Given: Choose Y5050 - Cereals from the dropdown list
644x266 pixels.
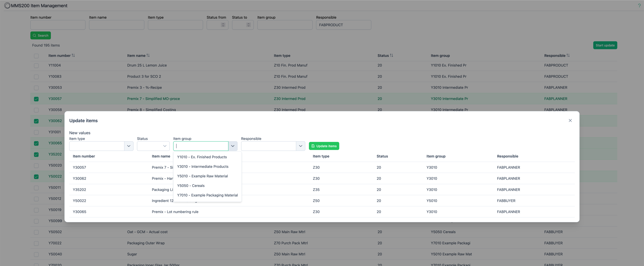Looking at the screenshot, I should click(191, 186).
